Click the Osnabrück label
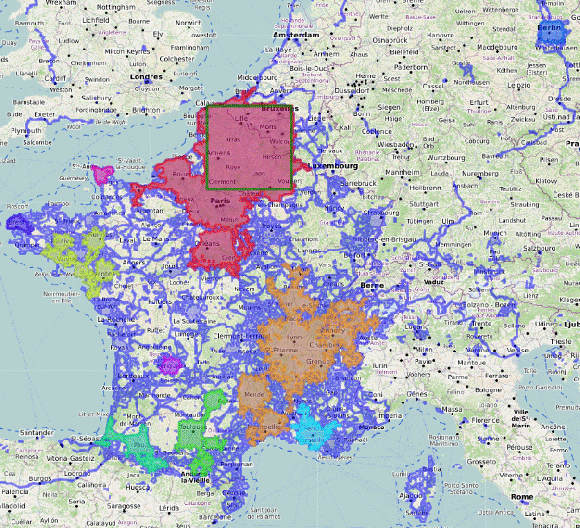This screenshot has height=528, width=580. click(390, 40)
